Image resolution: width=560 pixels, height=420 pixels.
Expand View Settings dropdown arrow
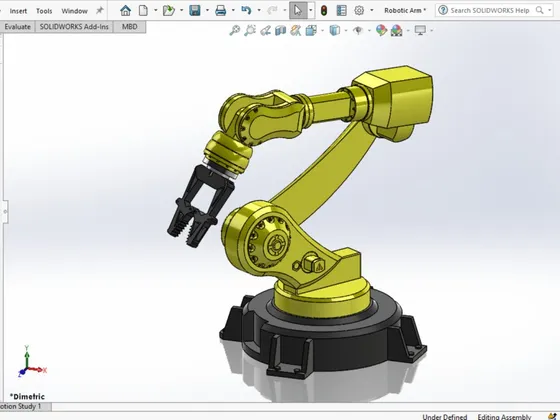pyautogui.click(x=432, y=31)
